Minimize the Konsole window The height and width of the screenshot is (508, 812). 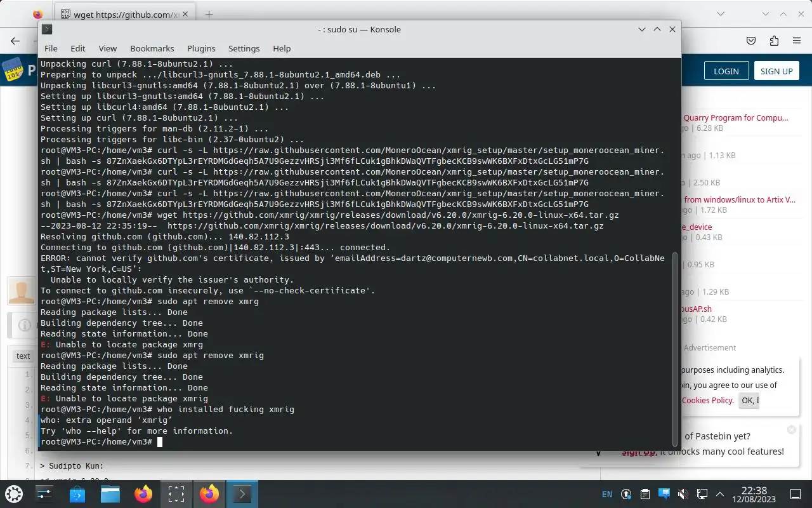pos(642,29)
